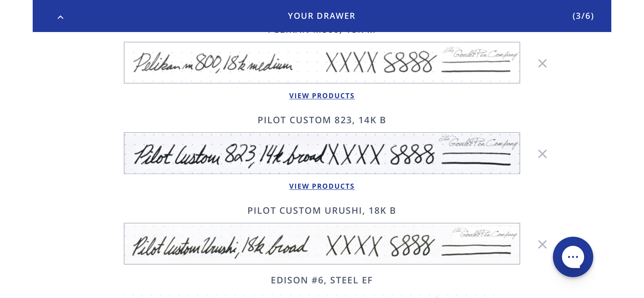
Task: Click the Your Drawer header title
Action: (322, 16)
